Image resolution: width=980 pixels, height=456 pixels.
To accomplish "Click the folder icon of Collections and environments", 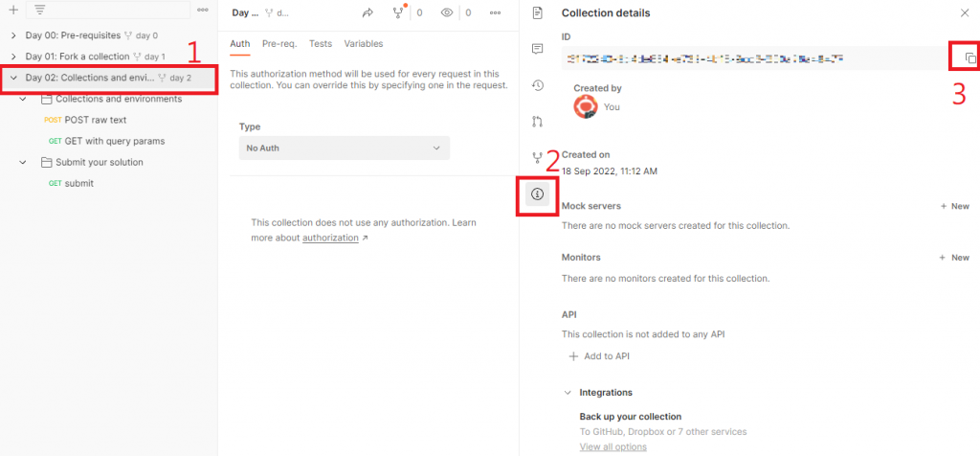I will 46,99.
